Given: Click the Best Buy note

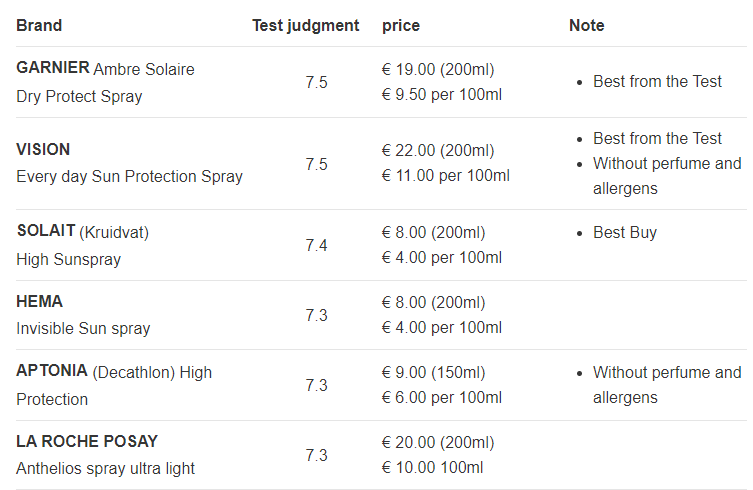Looking at the screenshot, I should click(624, 232).
